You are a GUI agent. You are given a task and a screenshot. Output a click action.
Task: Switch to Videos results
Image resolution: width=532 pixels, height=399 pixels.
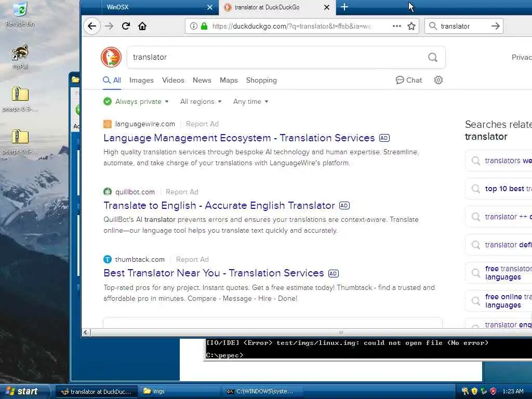(x=173, y=81)
